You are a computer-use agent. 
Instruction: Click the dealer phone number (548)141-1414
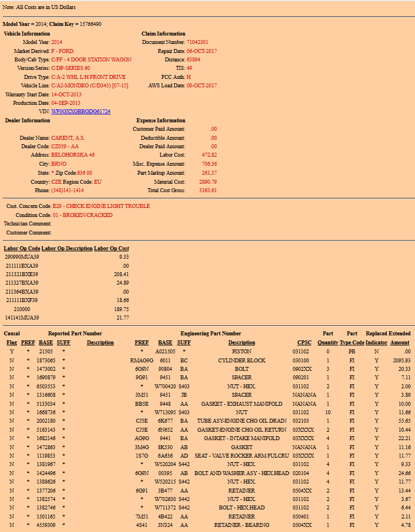click(67, 190)
